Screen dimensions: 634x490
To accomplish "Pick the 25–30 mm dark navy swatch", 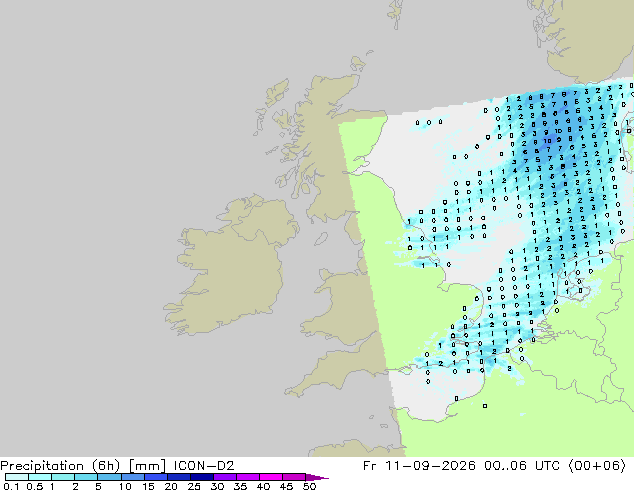I will coord(202,477).
